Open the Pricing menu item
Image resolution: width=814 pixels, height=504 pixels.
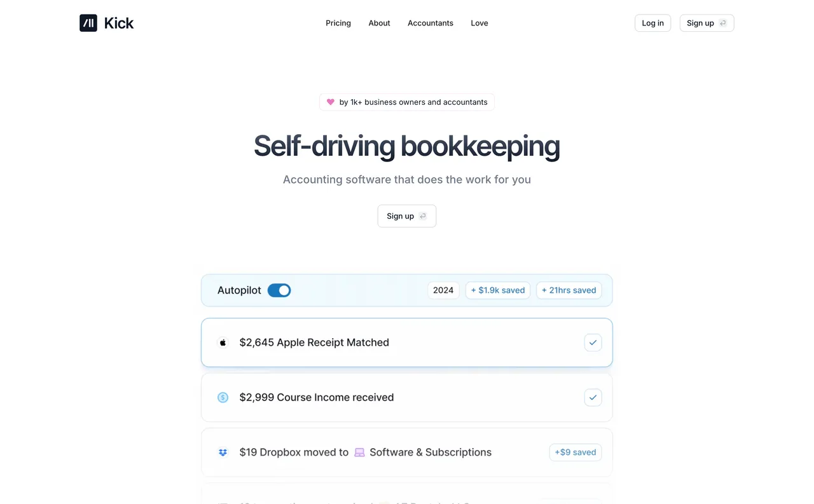pyautogui.click(x=338, y=23)
